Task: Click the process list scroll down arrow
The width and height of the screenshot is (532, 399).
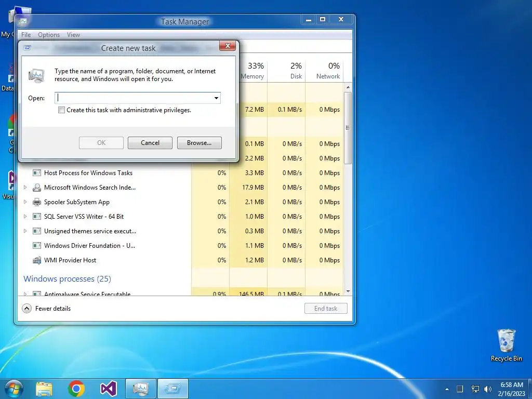Action: pyautogui.click(x=348, y=291)
